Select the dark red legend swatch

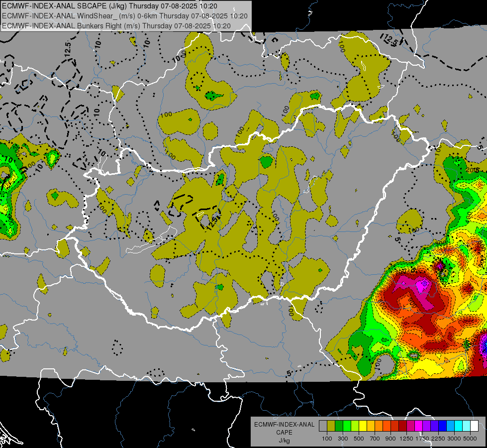[403, 426]
